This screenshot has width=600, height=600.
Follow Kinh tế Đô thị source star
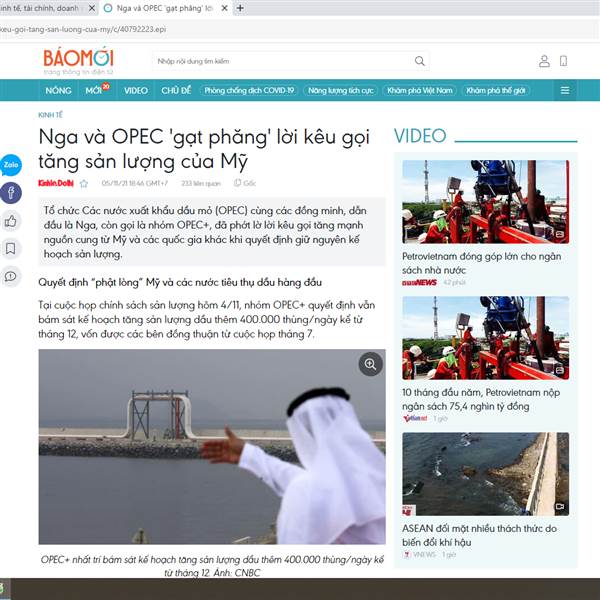point(84,184)
